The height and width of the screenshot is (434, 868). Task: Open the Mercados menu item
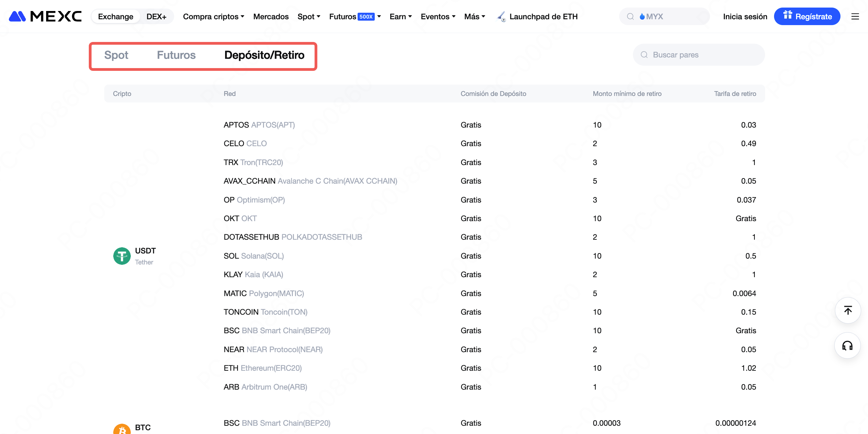pos(271,17)
